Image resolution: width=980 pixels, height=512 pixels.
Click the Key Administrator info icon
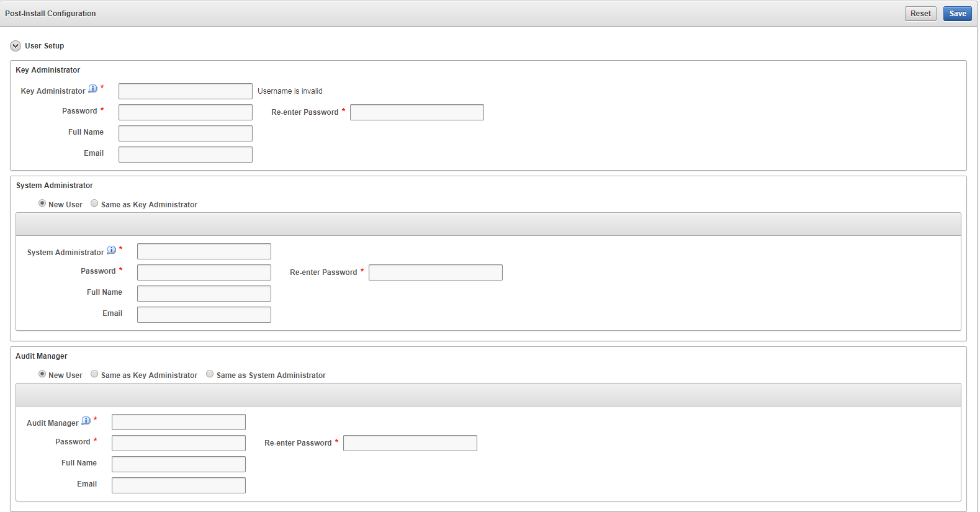point(93,89)
